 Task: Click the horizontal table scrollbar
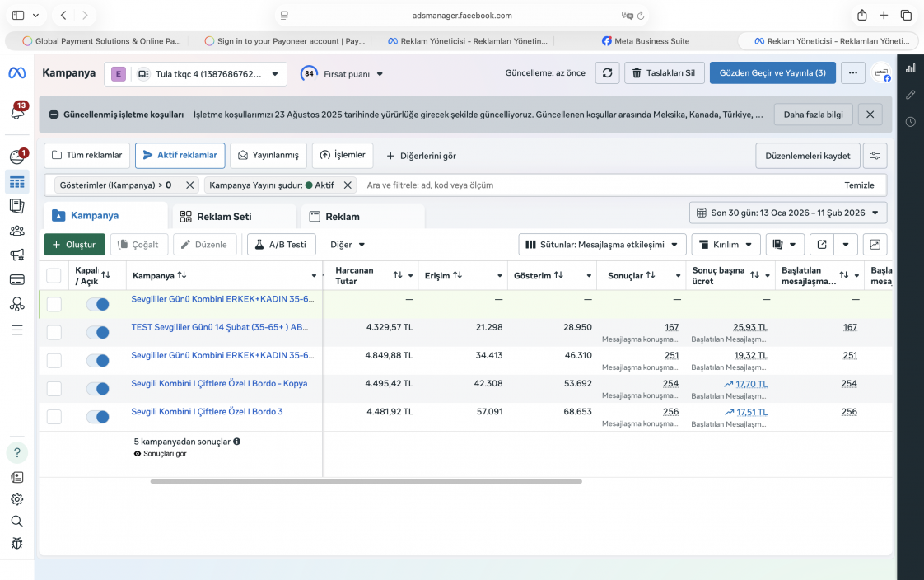pos(366,482)
